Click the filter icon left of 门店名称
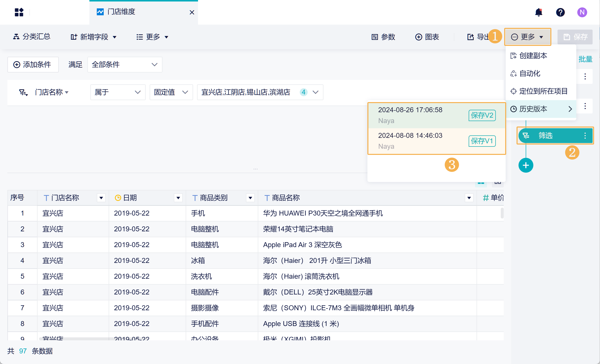 (23, 92)
